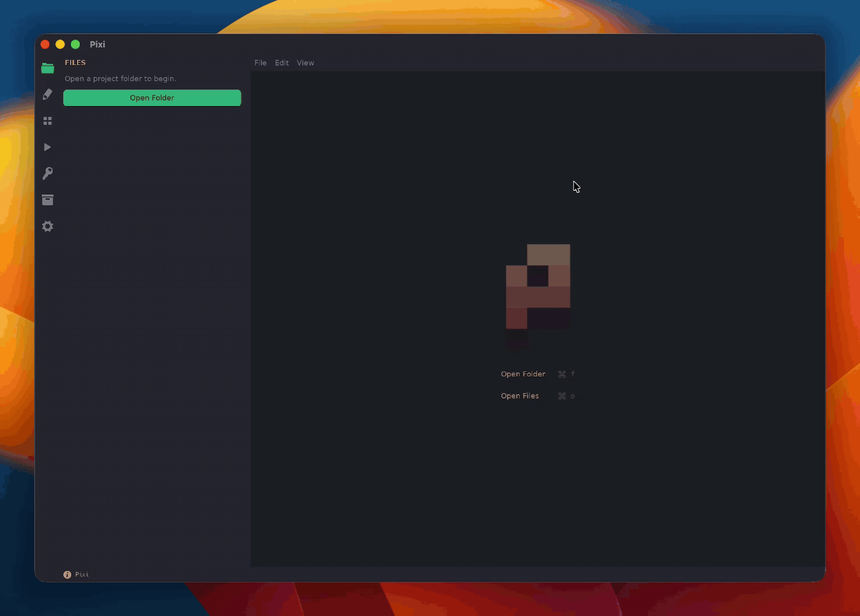This screenshot has height=616, width=860.
Task: Open the Edit menu
Action: pos(282,63)
